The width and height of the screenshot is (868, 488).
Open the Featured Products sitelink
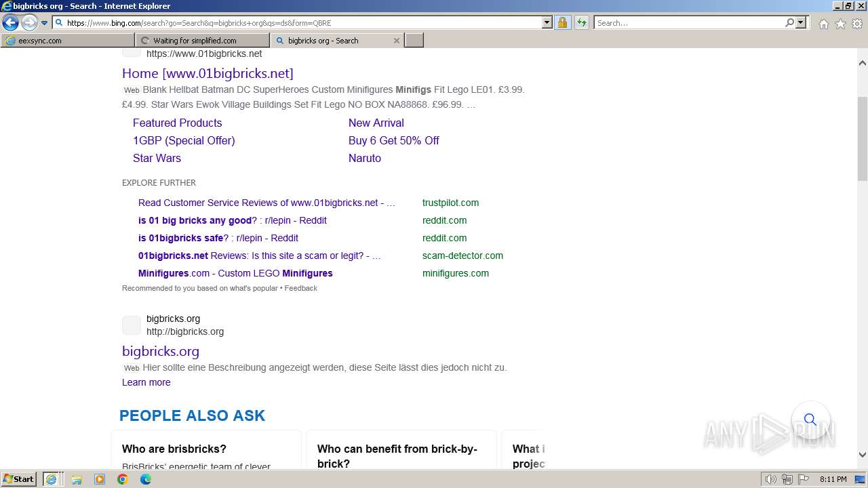click(x=177, y=123)
